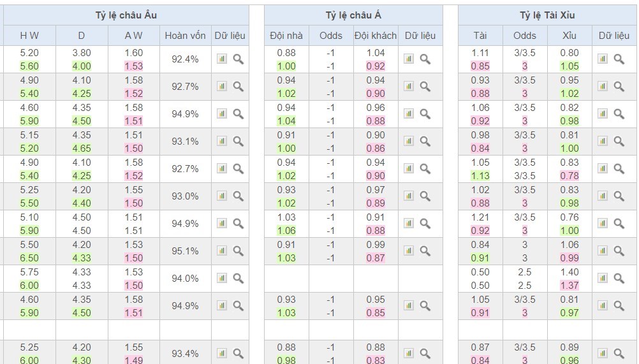Click the Hoàn vốn column header
Viewport: 639px width, 364px height.
click(x=185, y=36)
